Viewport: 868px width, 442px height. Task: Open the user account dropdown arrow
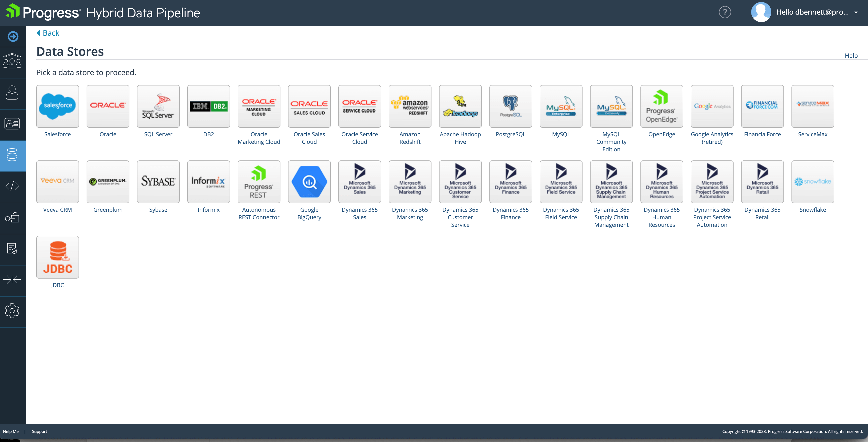pos(856,13)
